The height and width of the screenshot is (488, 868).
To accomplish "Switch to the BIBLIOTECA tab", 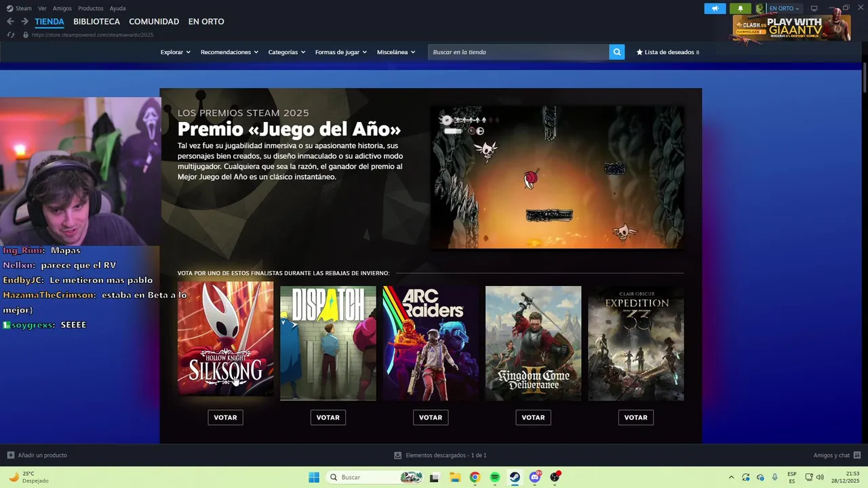I will point(96,22).
